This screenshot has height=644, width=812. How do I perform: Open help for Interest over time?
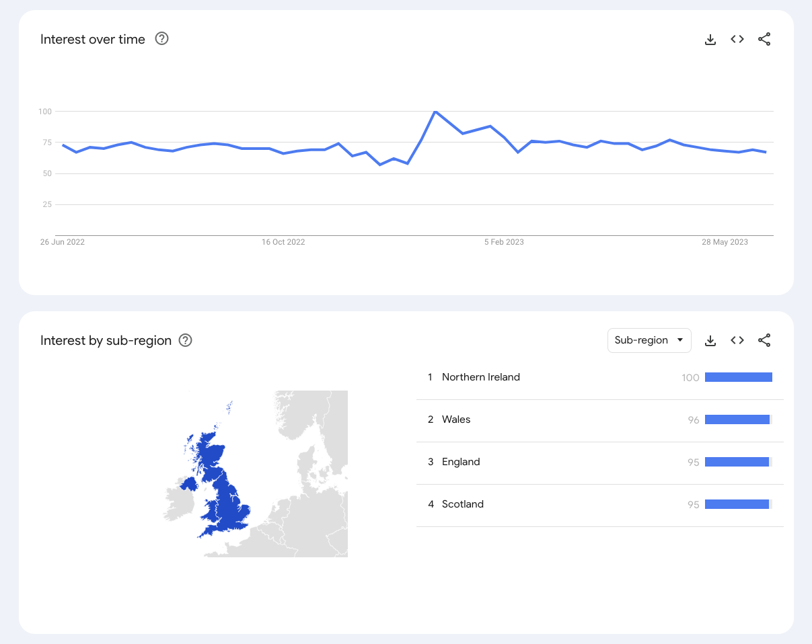[x=161, y=39]
